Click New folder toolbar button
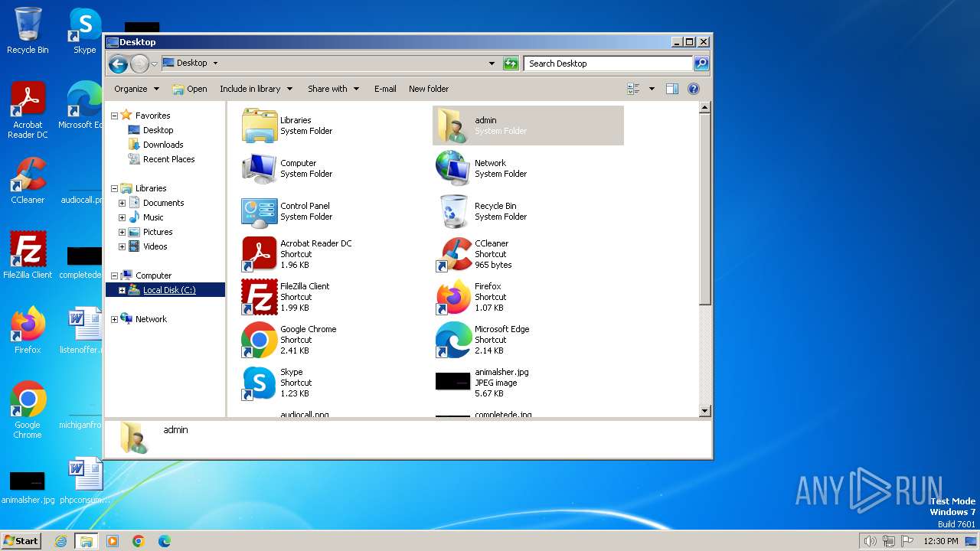The image size is (980, 551). click(429, 89)
